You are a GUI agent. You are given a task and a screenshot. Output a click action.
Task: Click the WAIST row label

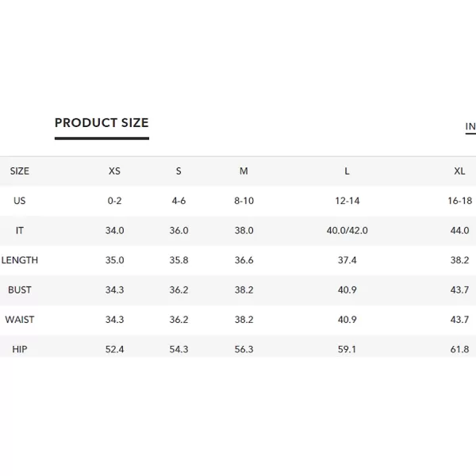[19, 320]
